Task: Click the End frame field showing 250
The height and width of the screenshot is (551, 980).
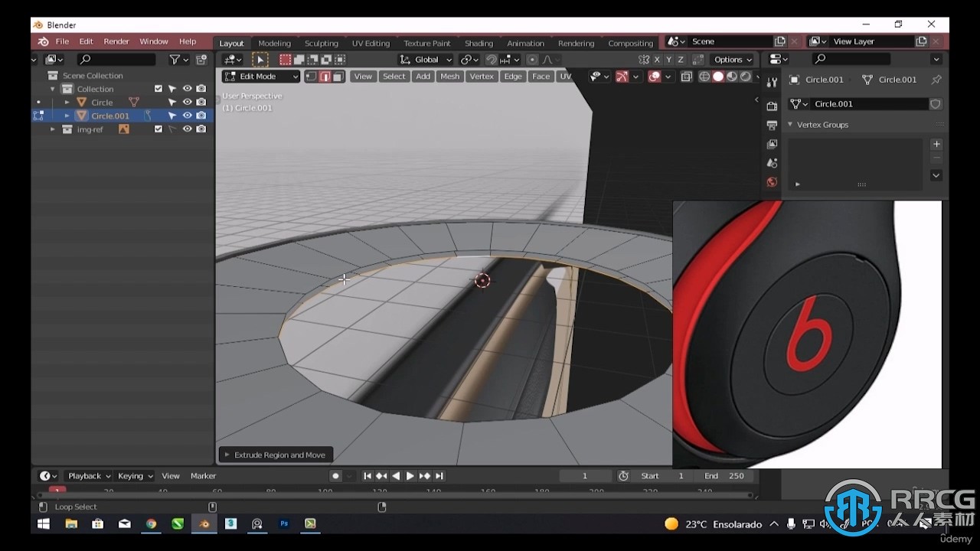Action: coord(724,476)
